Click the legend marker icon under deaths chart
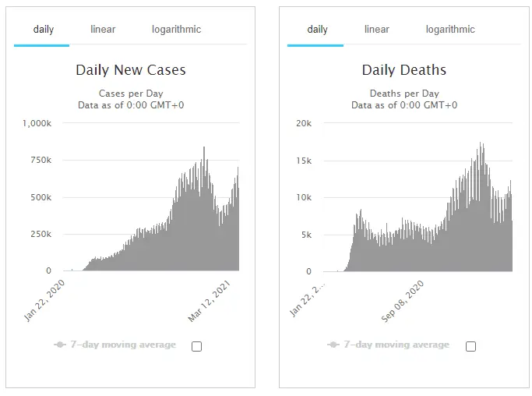Viewport: 532px width, 396px height. click(x=333, y=345)
